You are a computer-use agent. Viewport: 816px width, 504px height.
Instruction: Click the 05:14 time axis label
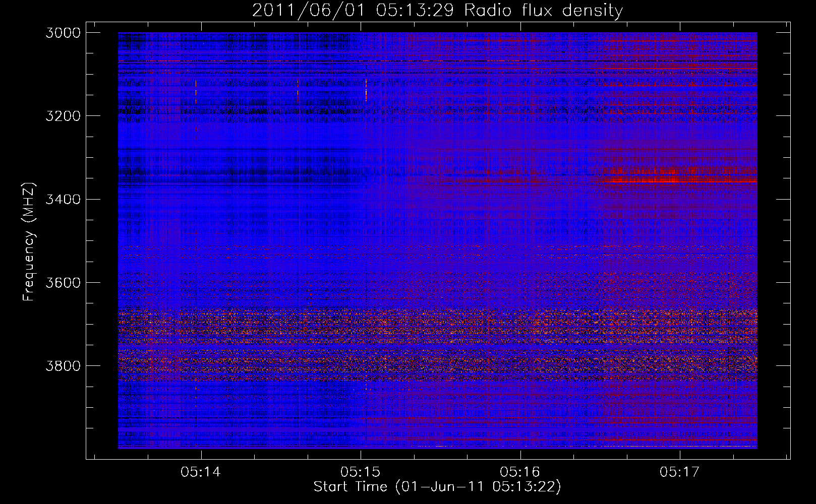point(201,472)
